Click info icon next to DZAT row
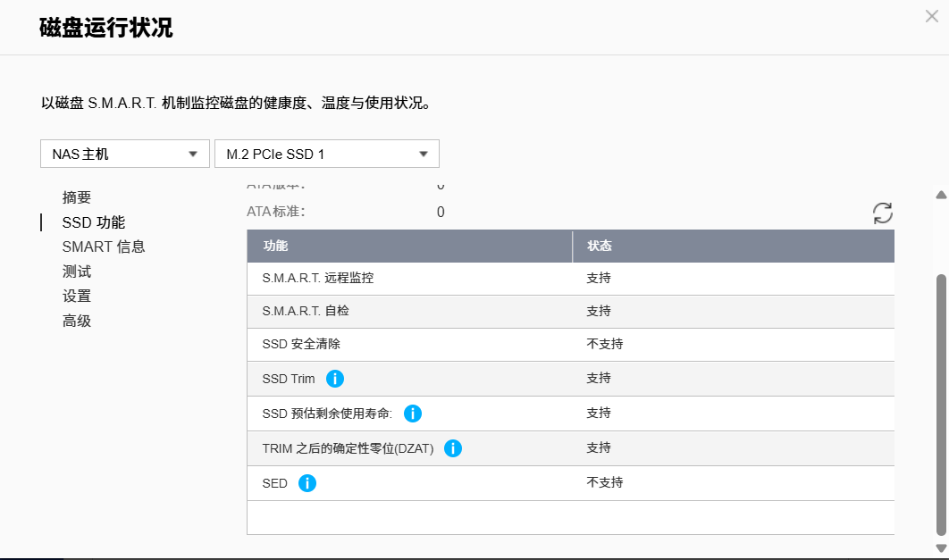The width and height of the screenshot is (949, 560). [453, 448]
